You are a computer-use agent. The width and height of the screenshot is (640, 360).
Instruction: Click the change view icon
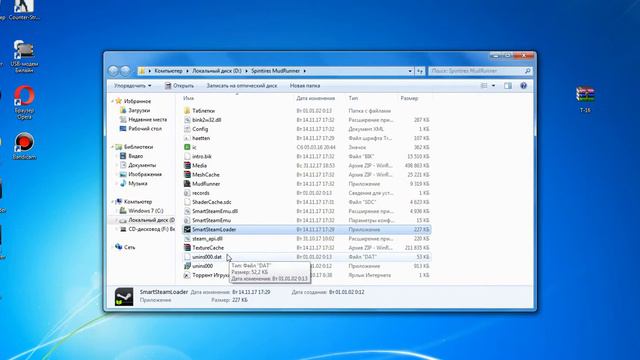pos(484,86)
